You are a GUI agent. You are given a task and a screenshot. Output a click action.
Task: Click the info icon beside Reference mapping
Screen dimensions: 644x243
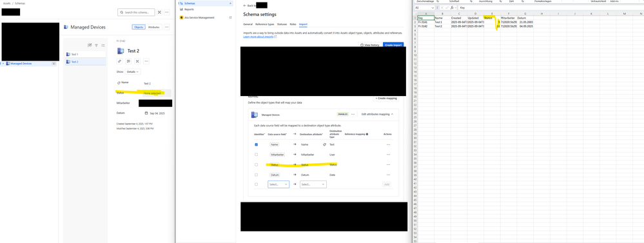pos(367,134)
